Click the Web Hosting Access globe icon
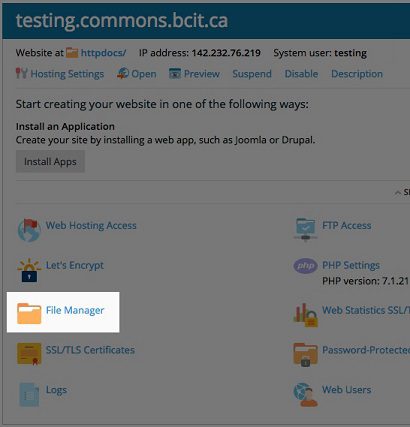 (x=29, y=230)
